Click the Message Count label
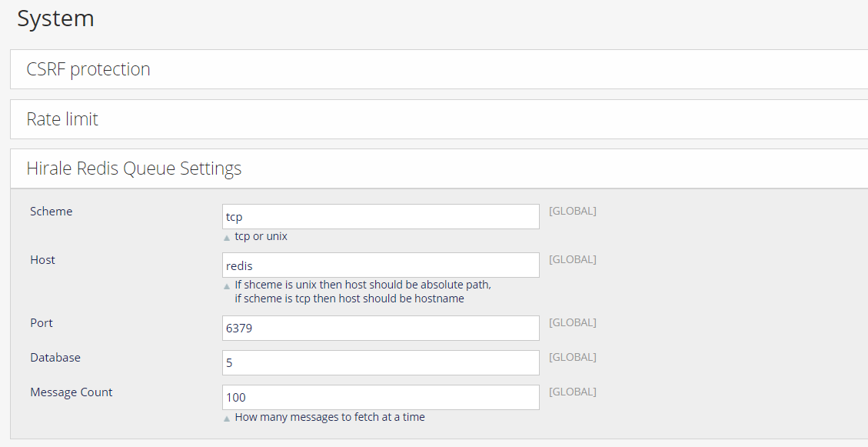 71,392
